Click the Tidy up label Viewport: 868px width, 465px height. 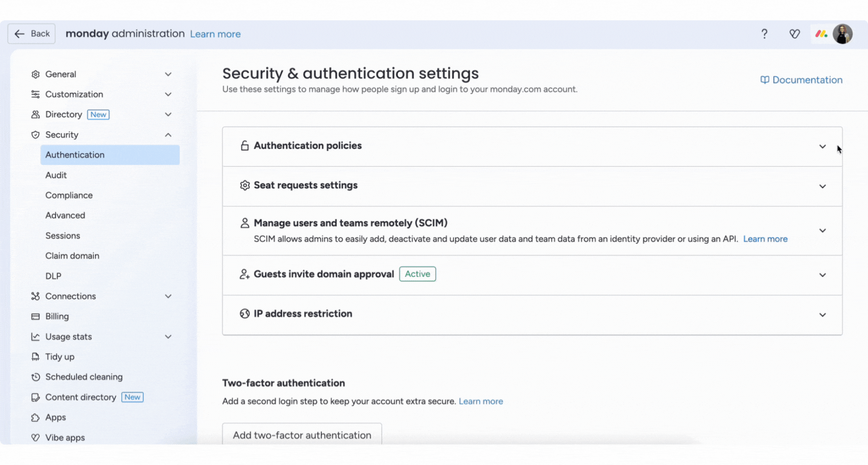click(60, 357)
